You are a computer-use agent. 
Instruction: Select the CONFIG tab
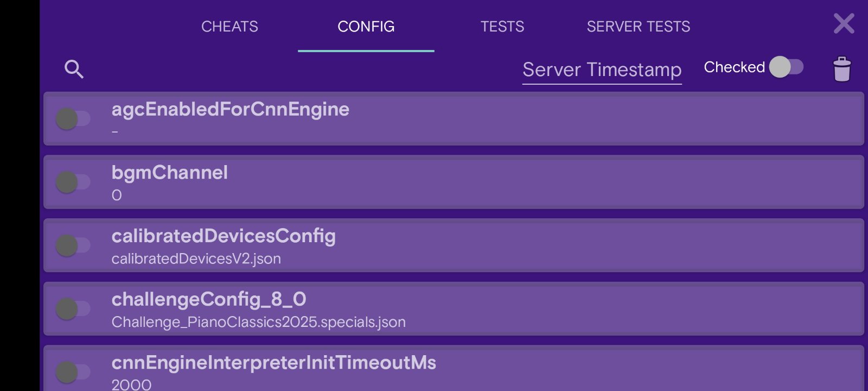[366, 27]
